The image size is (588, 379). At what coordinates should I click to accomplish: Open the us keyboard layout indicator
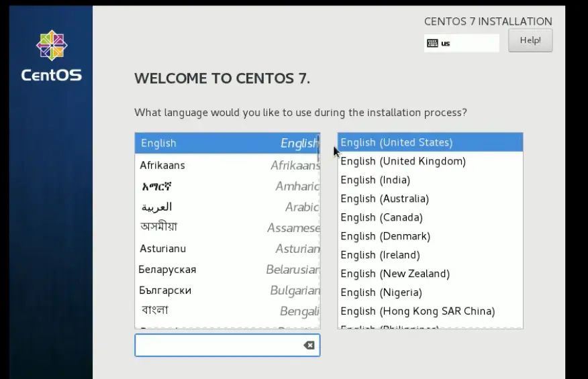[462, 43]
